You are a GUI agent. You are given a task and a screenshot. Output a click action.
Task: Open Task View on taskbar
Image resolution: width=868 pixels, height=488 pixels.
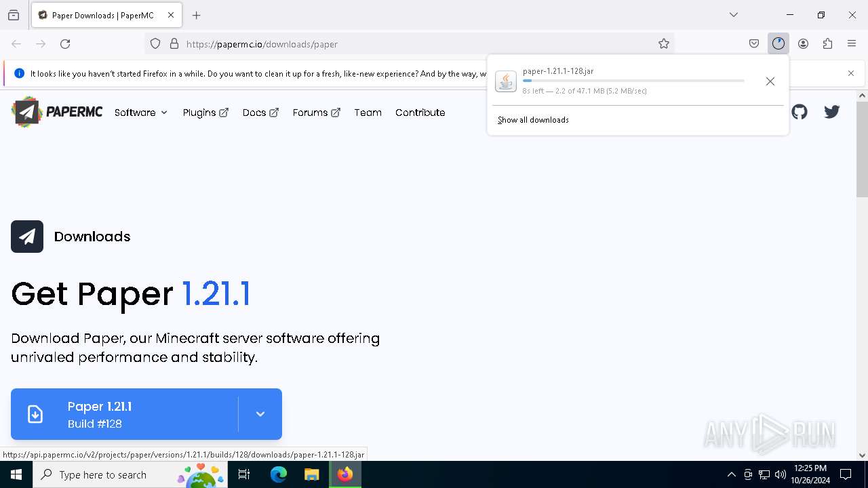(x=244, y=474)
